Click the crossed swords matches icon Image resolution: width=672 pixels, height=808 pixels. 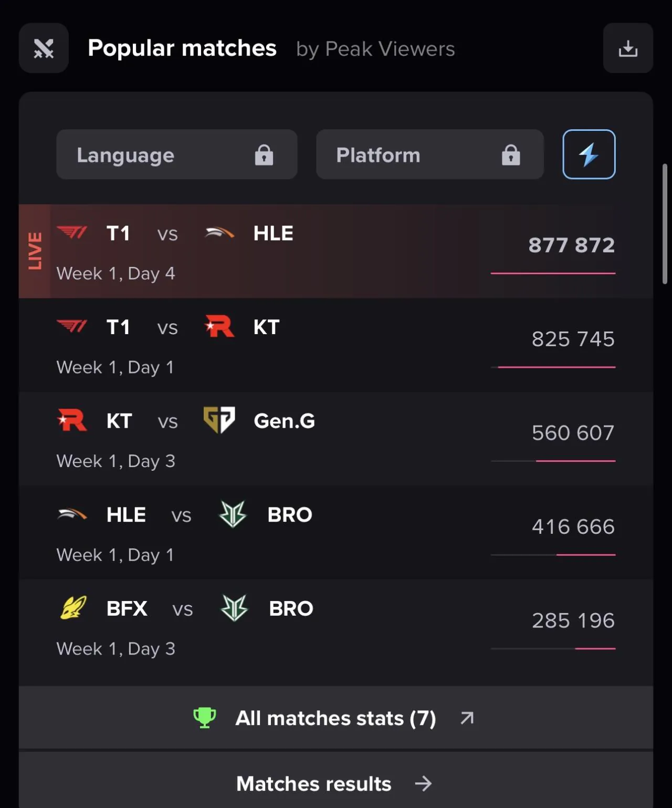coord(44,48)
